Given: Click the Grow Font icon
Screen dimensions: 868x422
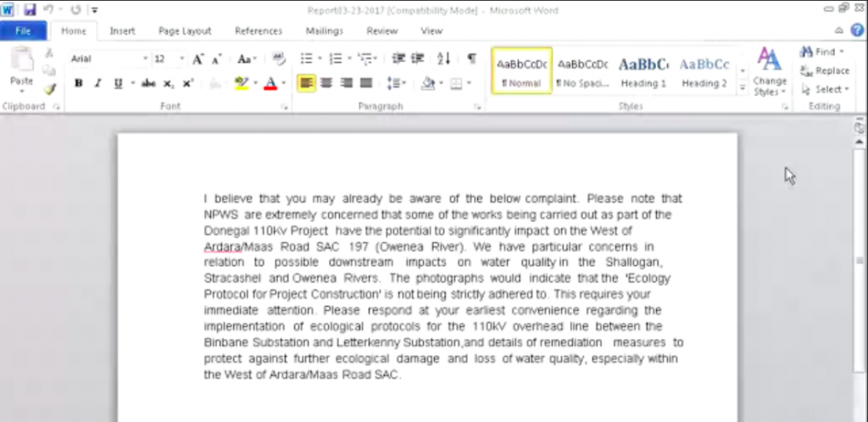Looking at the screenshot, I should (198, 59).
